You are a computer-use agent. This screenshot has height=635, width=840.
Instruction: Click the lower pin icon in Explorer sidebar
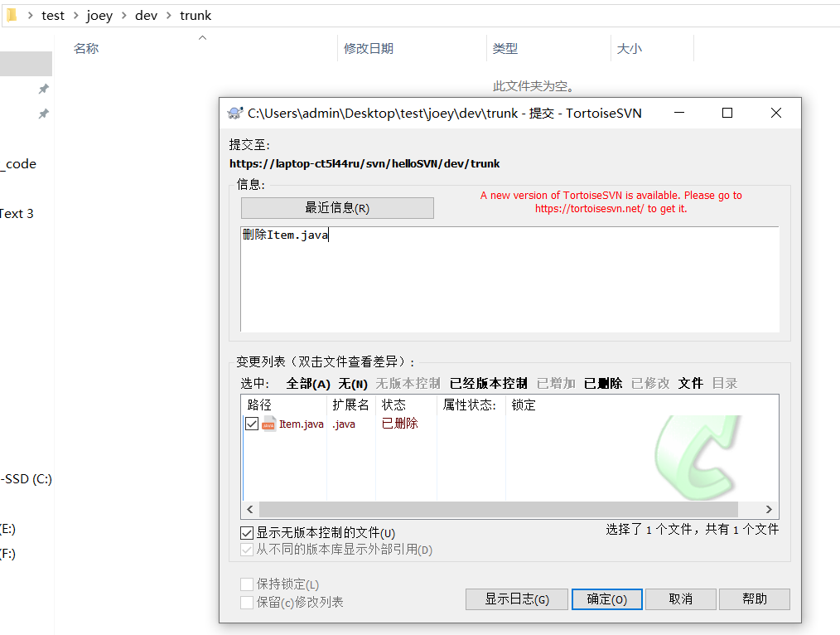pyautogui.click(x=43, y=114)
